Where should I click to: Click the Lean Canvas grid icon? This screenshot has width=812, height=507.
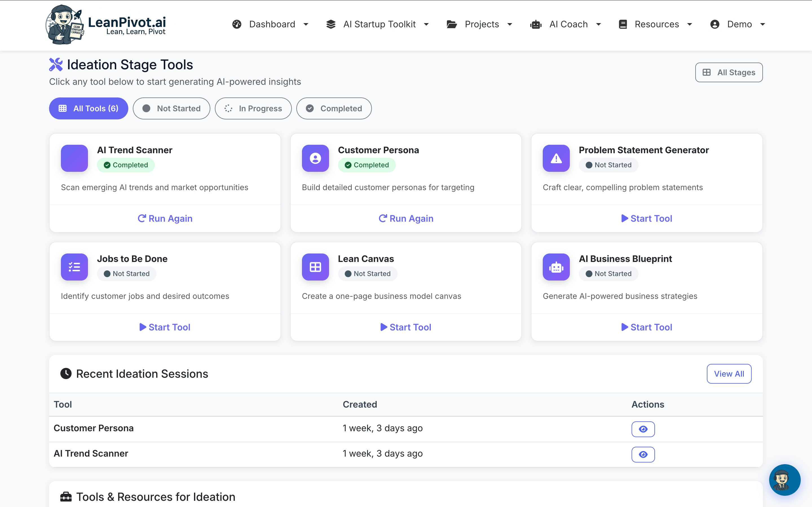[315, 267]
